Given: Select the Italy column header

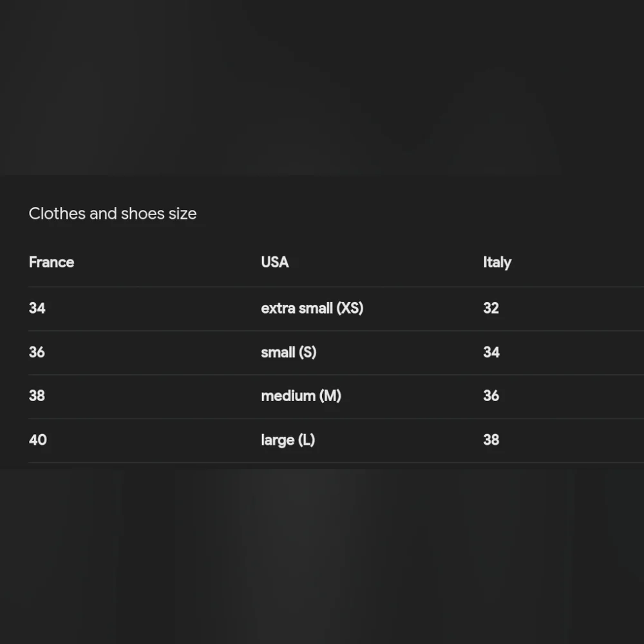Looking at the screenshot, I should coord(497,263).
